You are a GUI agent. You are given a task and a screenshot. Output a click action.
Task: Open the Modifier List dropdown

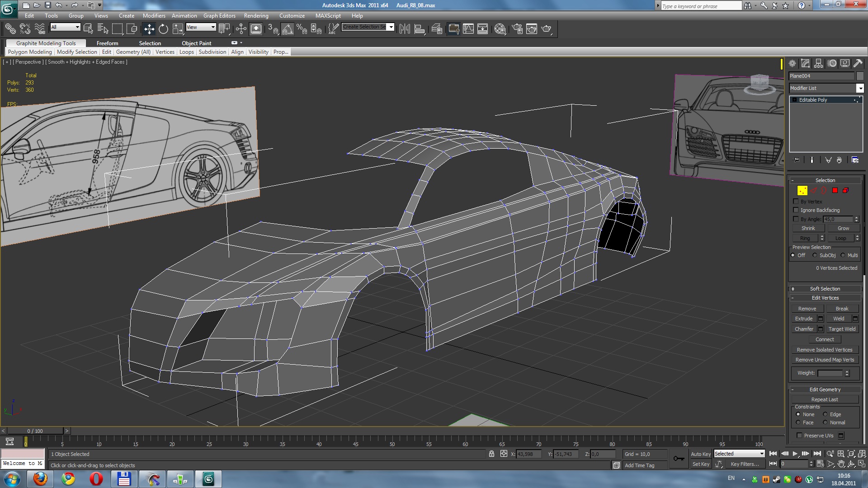point(860,88)
